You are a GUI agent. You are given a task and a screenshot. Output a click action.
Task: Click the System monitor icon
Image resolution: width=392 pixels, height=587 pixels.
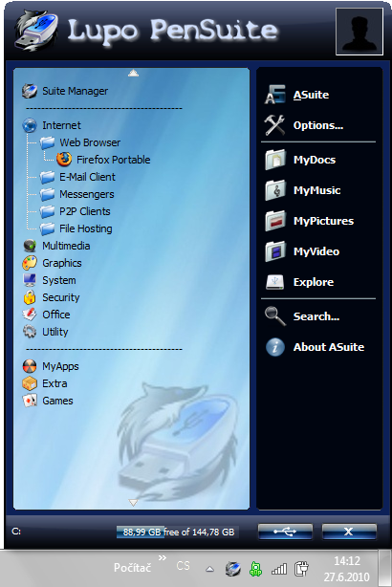click(30, 280)
